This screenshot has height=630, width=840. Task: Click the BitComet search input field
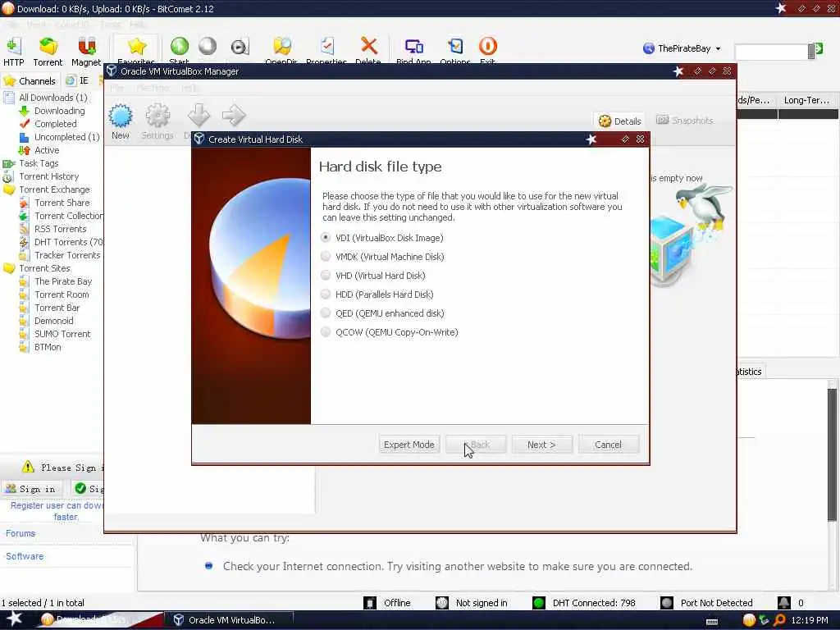tap(771, 52)
